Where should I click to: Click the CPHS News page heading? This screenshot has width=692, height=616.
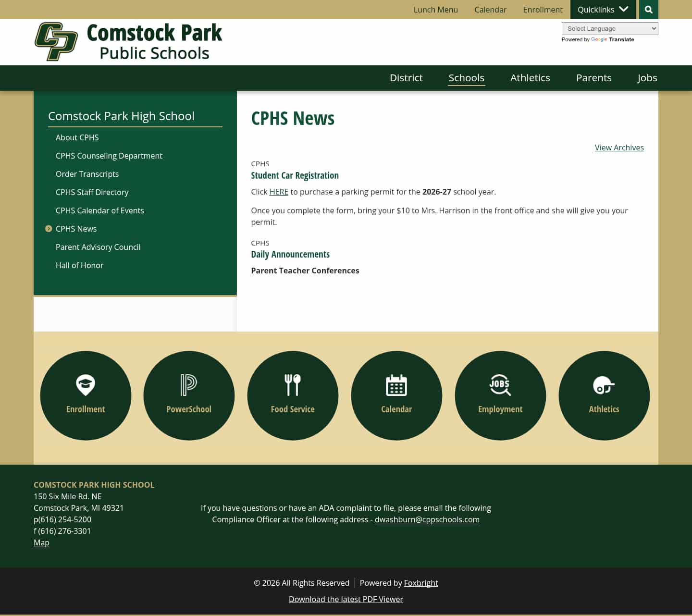pos(293,118)
